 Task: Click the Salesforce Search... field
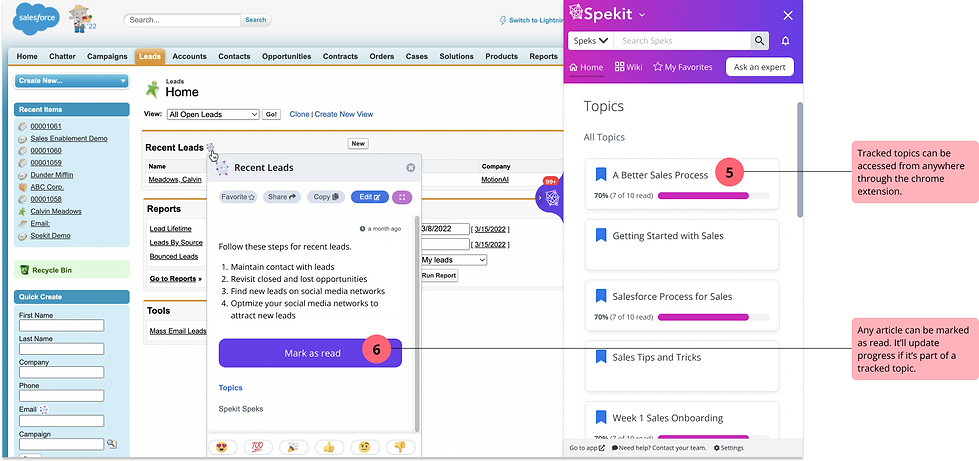click(182, 20)
